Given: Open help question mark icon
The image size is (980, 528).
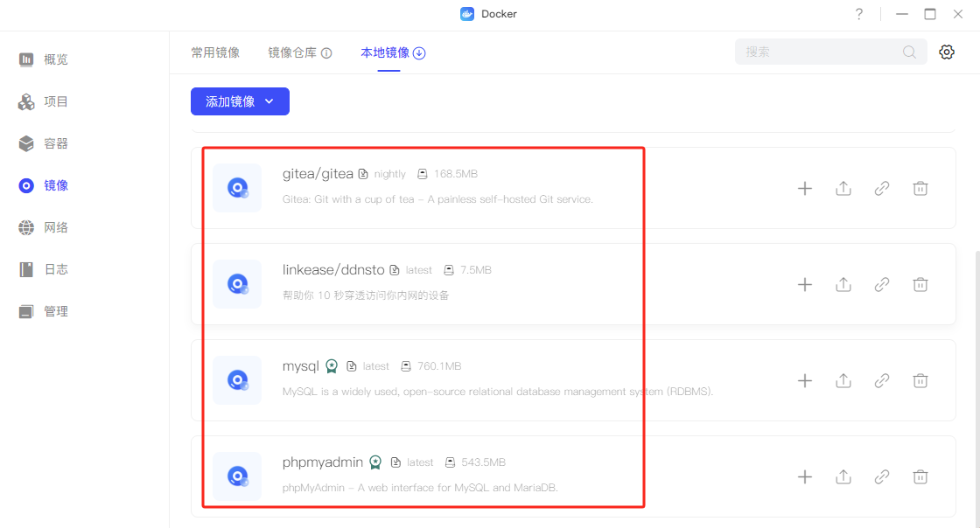Looking at the screenshot, I should [x=859, y=14].
